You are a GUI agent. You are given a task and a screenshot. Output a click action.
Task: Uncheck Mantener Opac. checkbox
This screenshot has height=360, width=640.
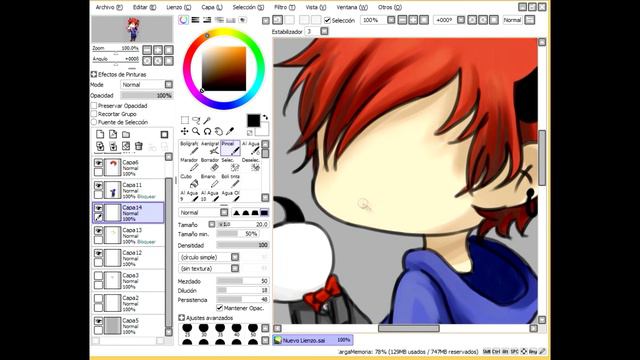tap(220, 308)
